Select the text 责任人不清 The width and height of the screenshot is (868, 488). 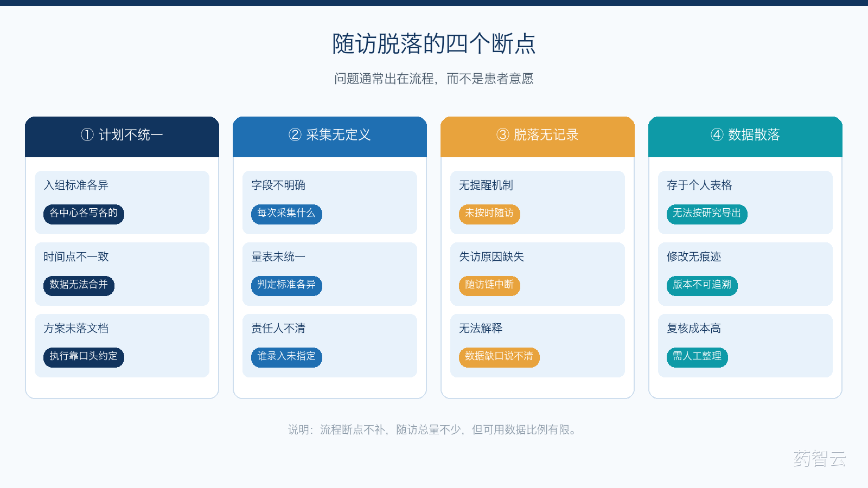click(x=278, y=328)
